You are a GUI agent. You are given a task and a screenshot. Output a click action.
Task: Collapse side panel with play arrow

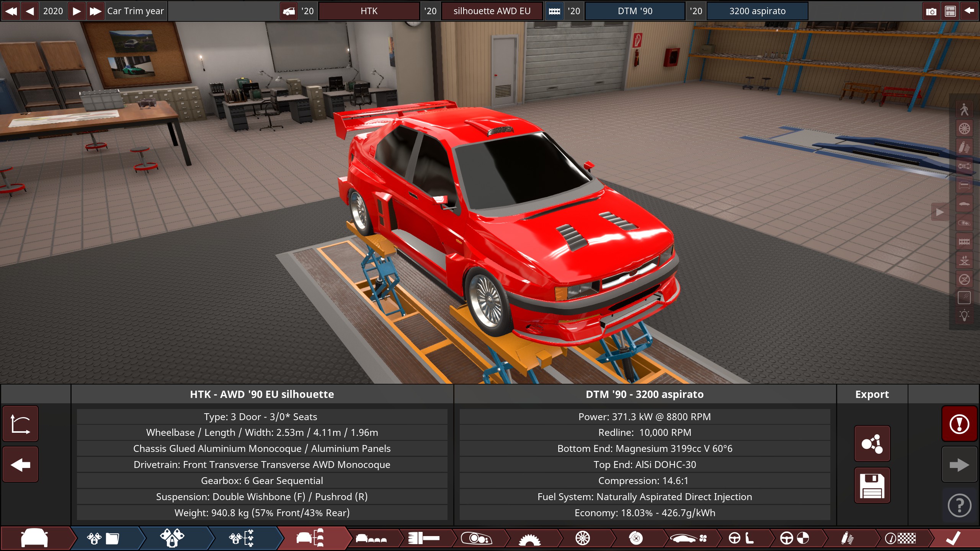[x=940, y=212]
